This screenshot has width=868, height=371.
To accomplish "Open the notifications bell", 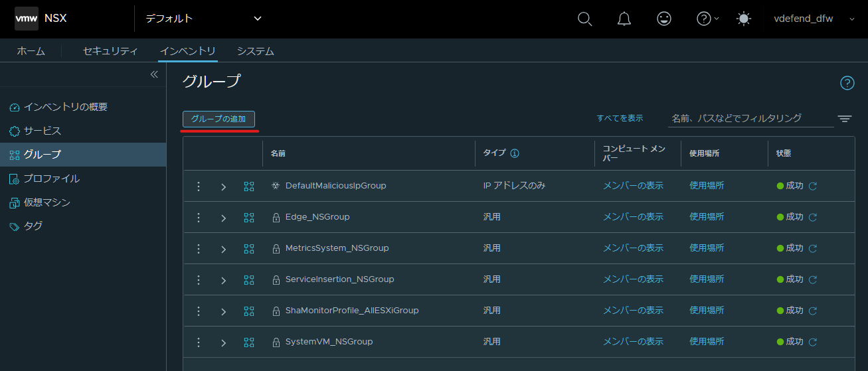I will tap(624, 19).
